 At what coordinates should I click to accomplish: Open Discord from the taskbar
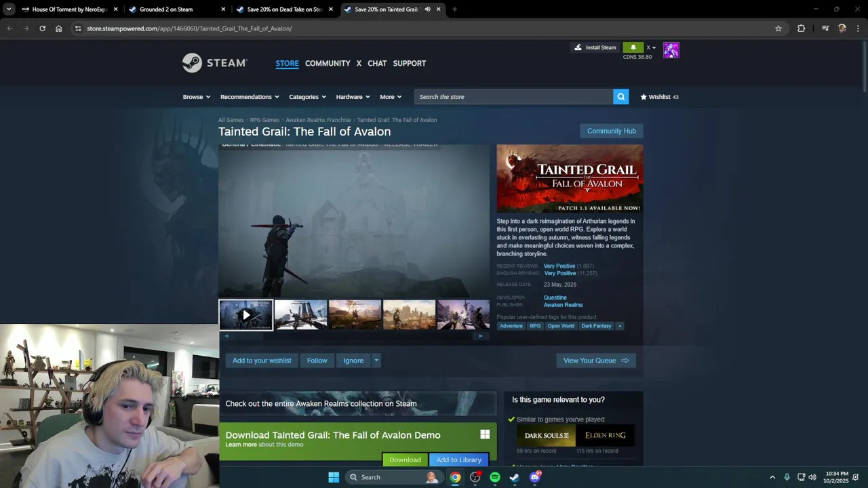tap(535, 477)
